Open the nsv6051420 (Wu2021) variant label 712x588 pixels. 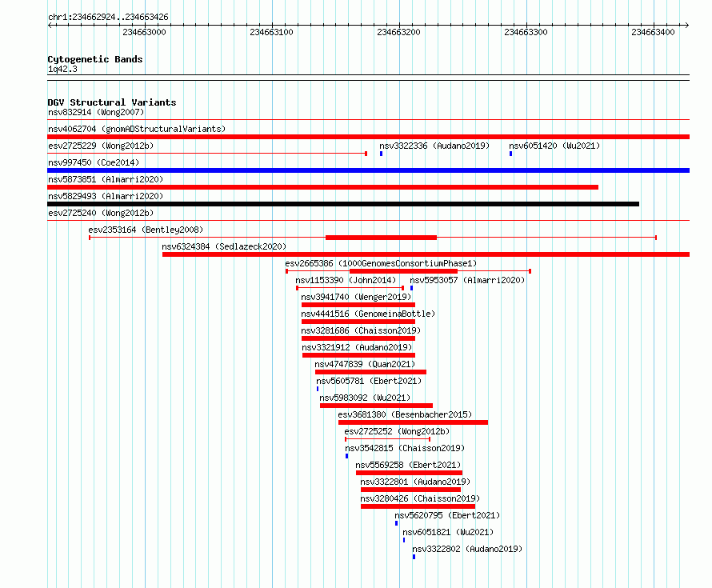[x=554, y=146]
